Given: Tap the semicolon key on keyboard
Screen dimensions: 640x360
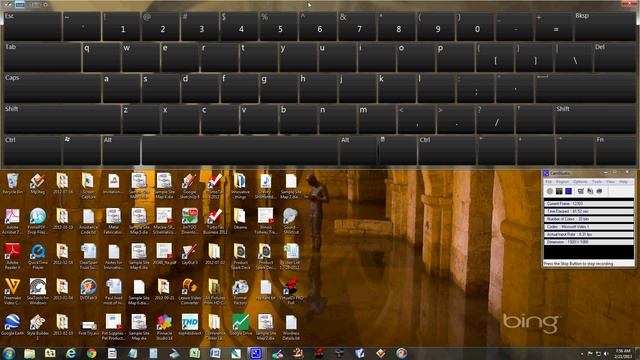Looking at the screenshot, I should pyautogui.click(x=476, y=87).
